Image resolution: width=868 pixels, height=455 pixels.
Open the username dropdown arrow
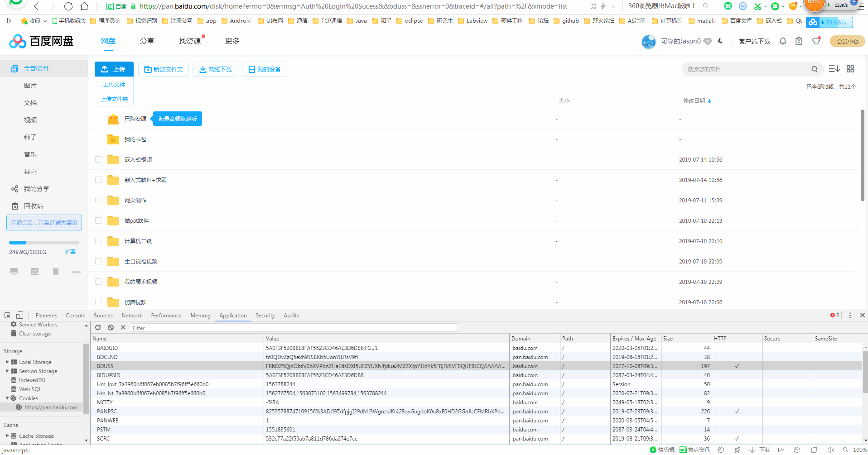click(708, 42)
